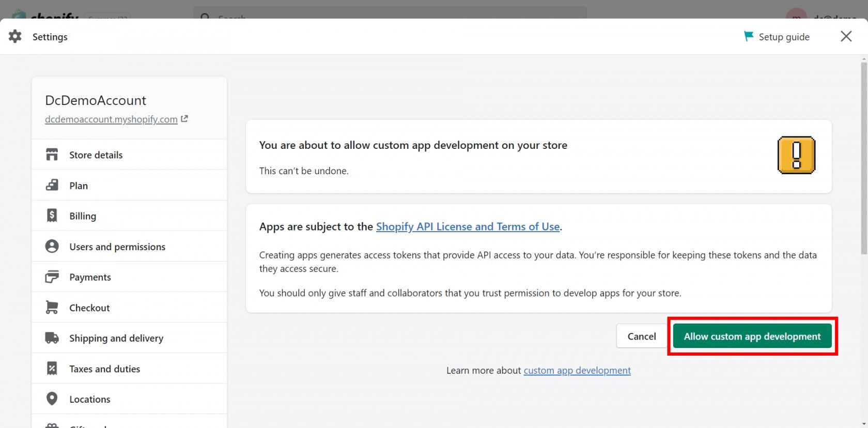
Task: Click the Checkout cart icon
Action: pyautogui.click(x=52, y=308)
